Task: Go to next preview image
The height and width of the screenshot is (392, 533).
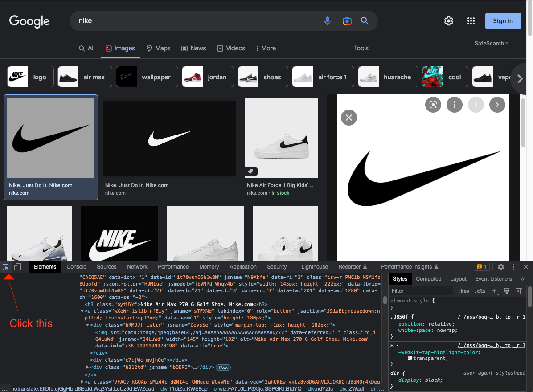Action: coord(497,105)
